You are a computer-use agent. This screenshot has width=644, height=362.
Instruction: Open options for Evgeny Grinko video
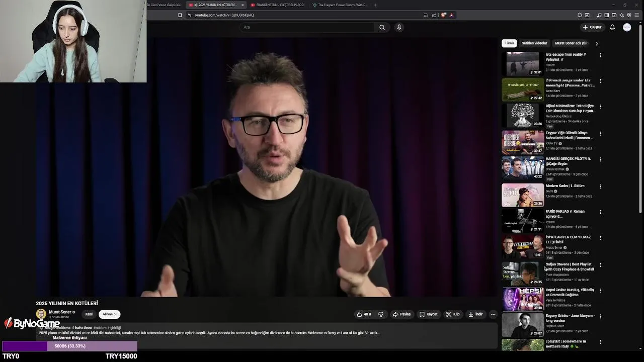point(600,316)
